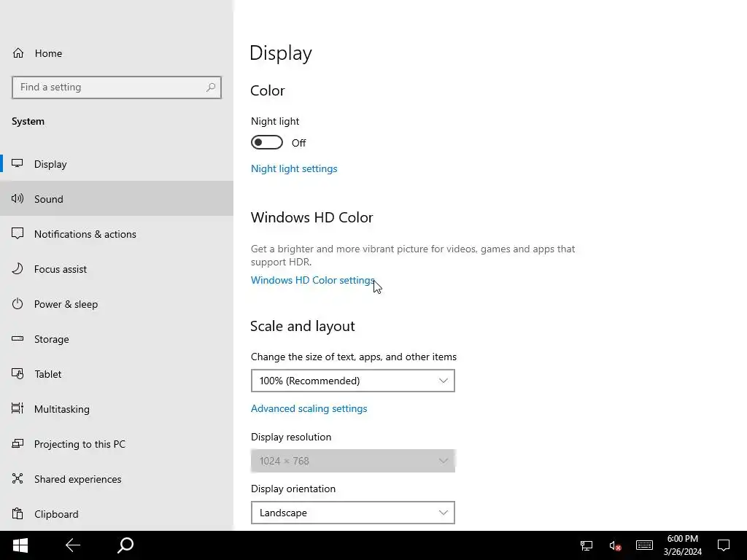
Task: Click the taskbar back arrow
Action: pyautogui.click(x=73, y=545)
